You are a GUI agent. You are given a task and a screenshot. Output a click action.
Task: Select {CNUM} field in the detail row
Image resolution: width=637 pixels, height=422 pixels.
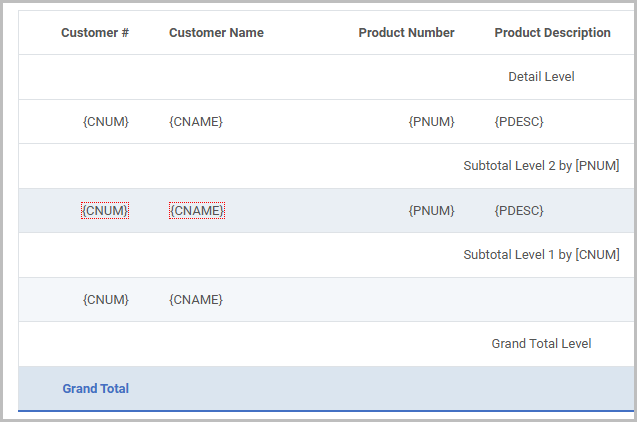[x=106, y=121]
